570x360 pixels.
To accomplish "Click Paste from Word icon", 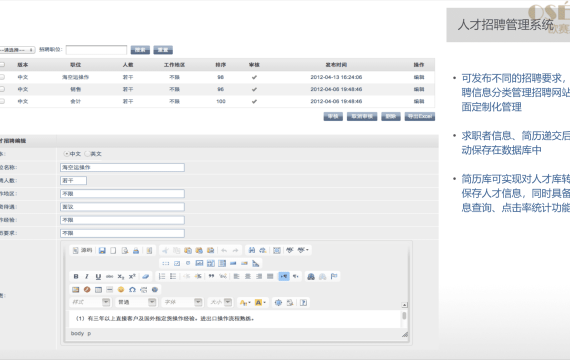I will 210,250.
